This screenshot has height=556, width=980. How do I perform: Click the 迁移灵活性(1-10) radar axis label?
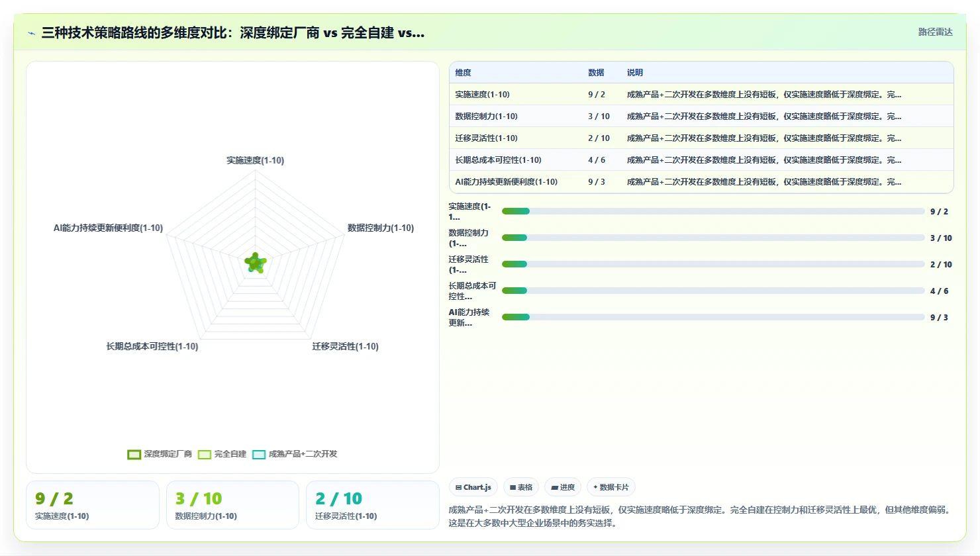(346, 346)
